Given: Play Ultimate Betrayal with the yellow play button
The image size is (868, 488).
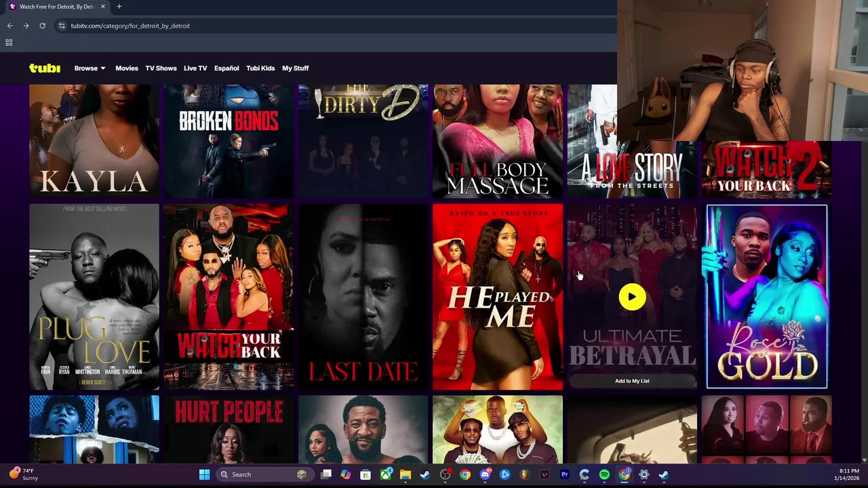Looking at the screenshot, I should 632,297.
